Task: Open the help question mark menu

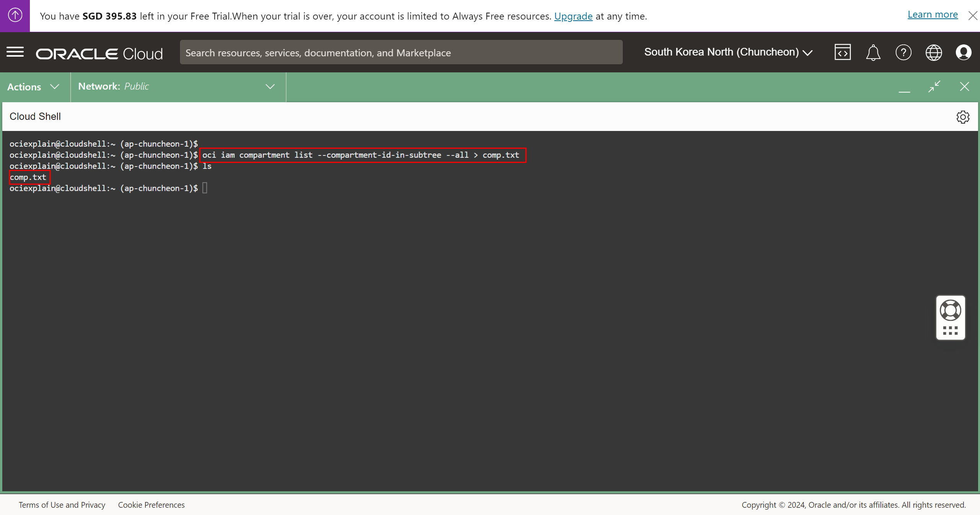Action: [903, 52]
